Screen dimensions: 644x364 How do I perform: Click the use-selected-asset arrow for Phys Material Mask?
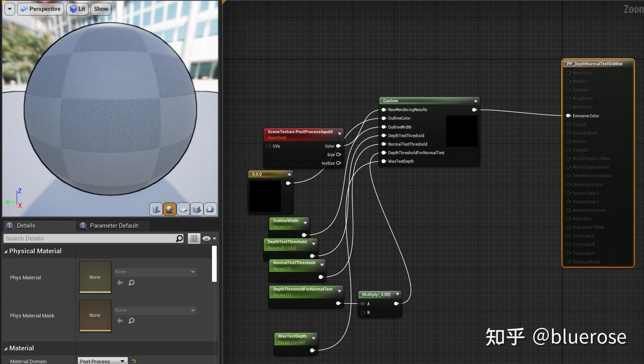pos(120,320)
